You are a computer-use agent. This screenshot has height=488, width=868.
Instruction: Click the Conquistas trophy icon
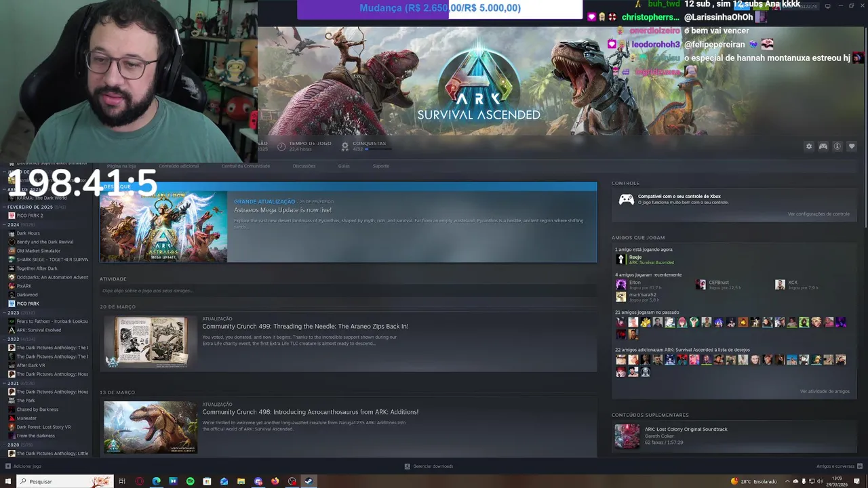point(344,146)
